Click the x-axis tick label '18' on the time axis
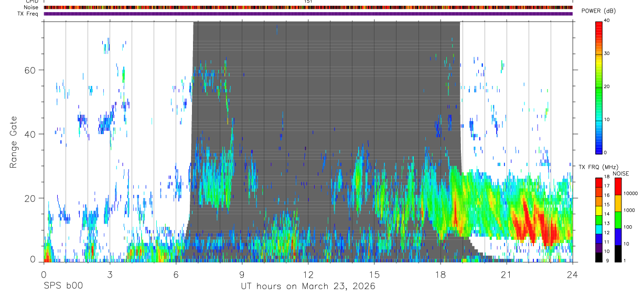644x297 pixels. (440, 274)
